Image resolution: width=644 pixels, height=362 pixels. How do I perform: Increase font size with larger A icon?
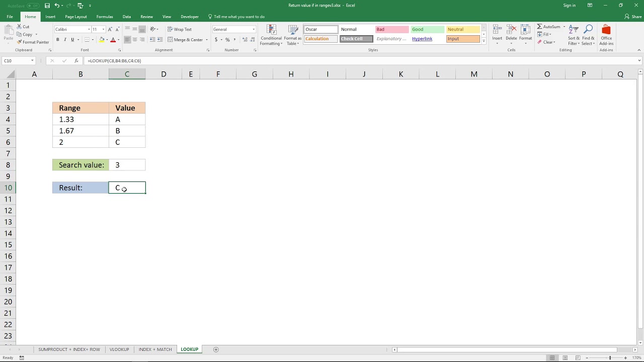tap(110, 29)
